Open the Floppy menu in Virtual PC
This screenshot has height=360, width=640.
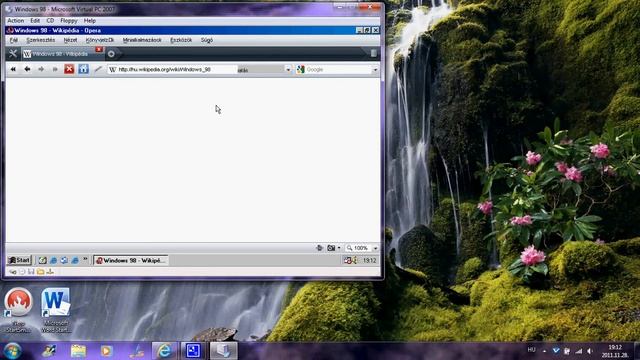[x=69, y=20]
